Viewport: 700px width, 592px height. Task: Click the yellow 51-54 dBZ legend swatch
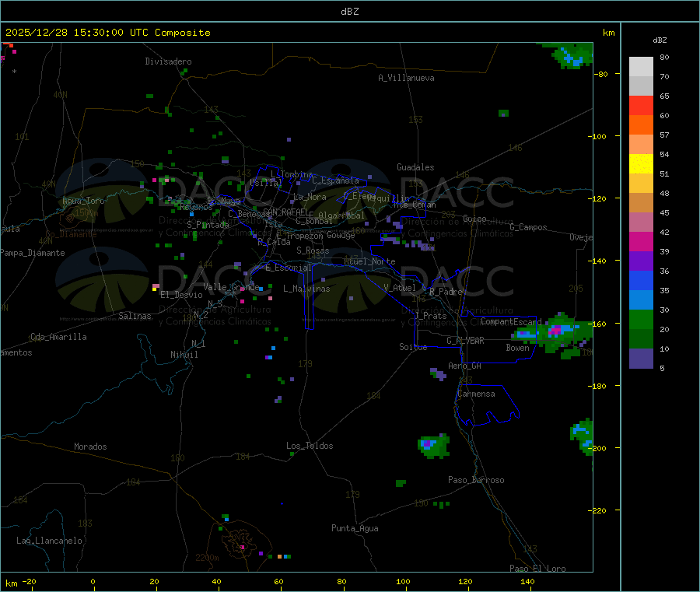pyautogui.click(x=641, y=164)
